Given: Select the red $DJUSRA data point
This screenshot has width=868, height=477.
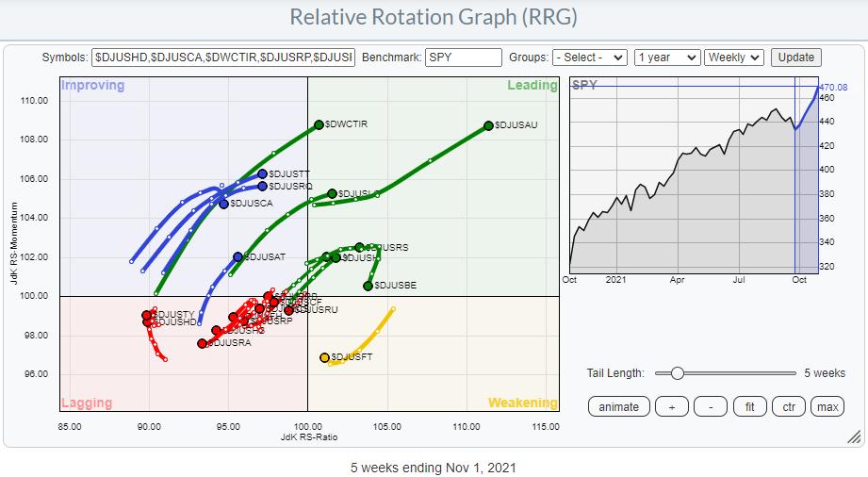Looking at the screenshot, I should (x=202, y=343).
